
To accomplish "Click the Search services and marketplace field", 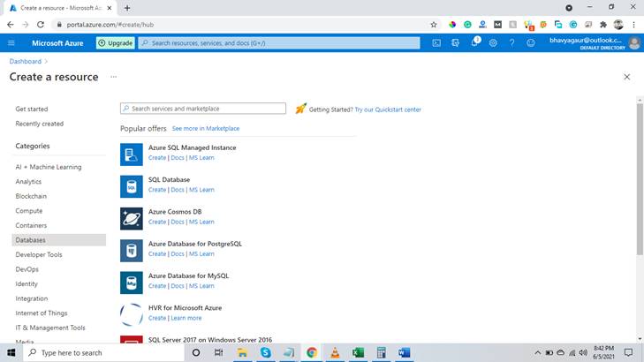I will pyautogui.click(x=203, y=109).
